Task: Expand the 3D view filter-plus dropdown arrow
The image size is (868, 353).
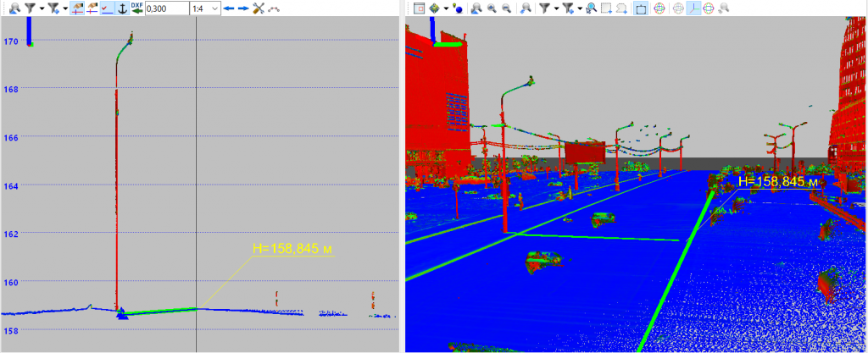Action: click(580, 8)
